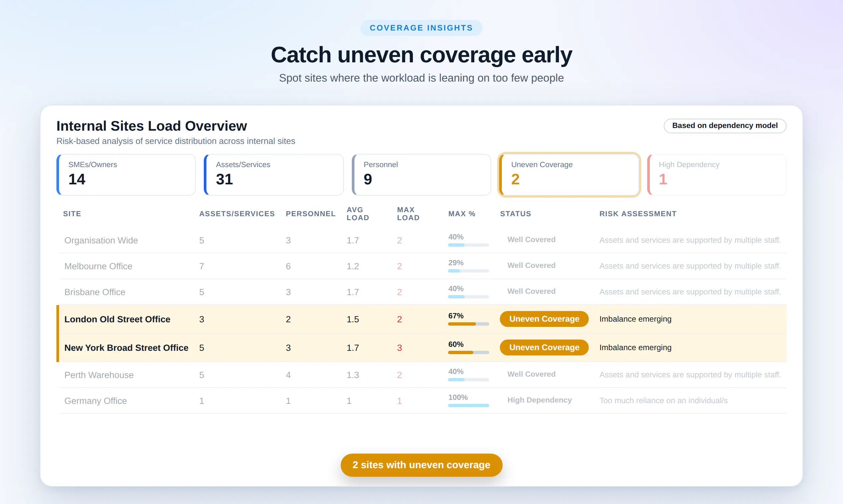Open the 'Based on dependency model' badge
The width and height of the screenshot is (843, 504).
tap(725, 126)
